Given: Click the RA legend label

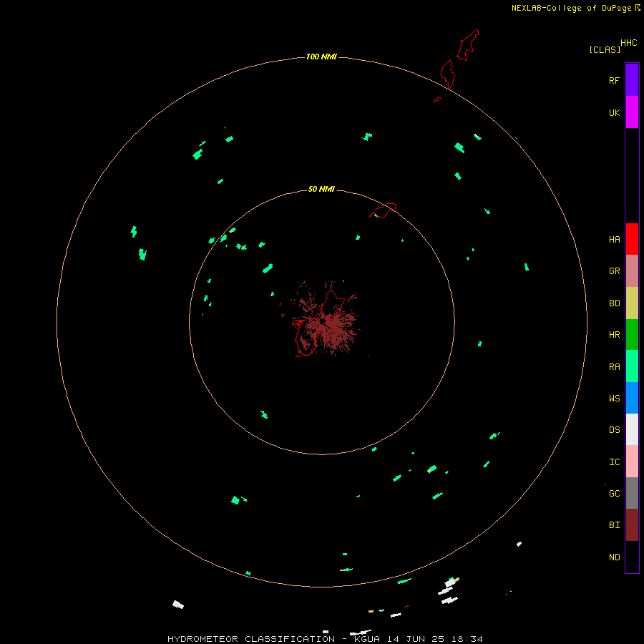Looking at the screenshot, I should [x=614, y=367].
